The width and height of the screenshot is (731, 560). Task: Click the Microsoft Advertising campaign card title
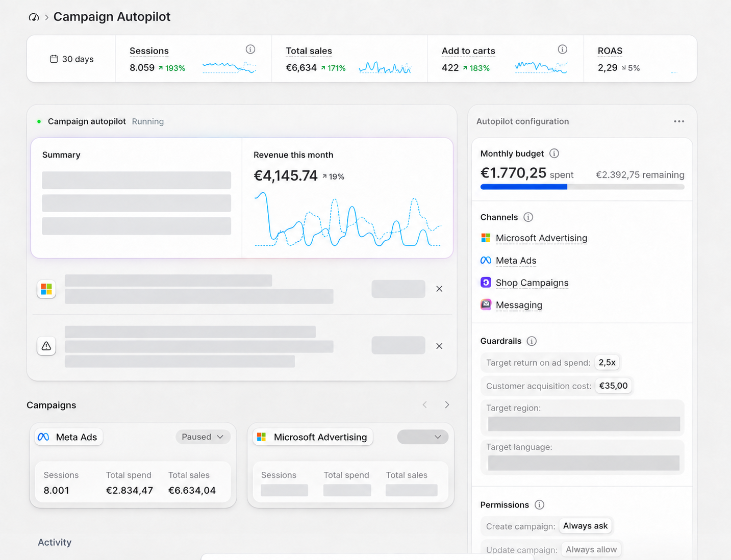(313, 437)
